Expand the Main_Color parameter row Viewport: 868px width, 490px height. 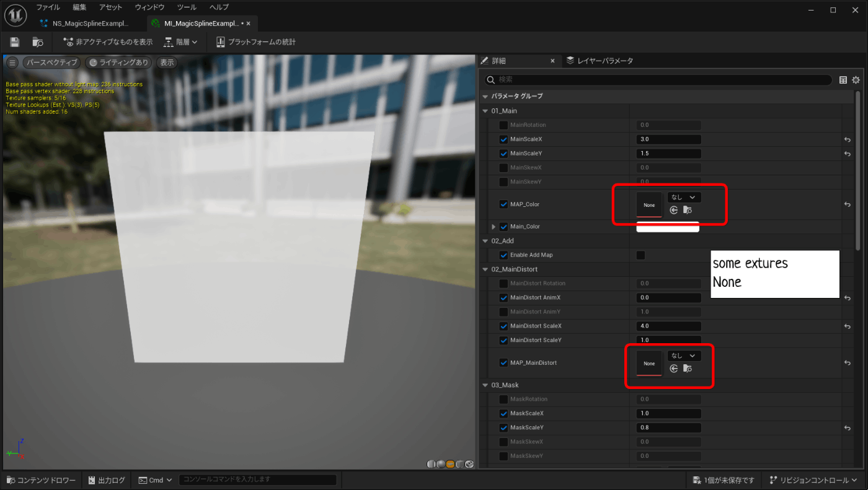tap(494, 227)
